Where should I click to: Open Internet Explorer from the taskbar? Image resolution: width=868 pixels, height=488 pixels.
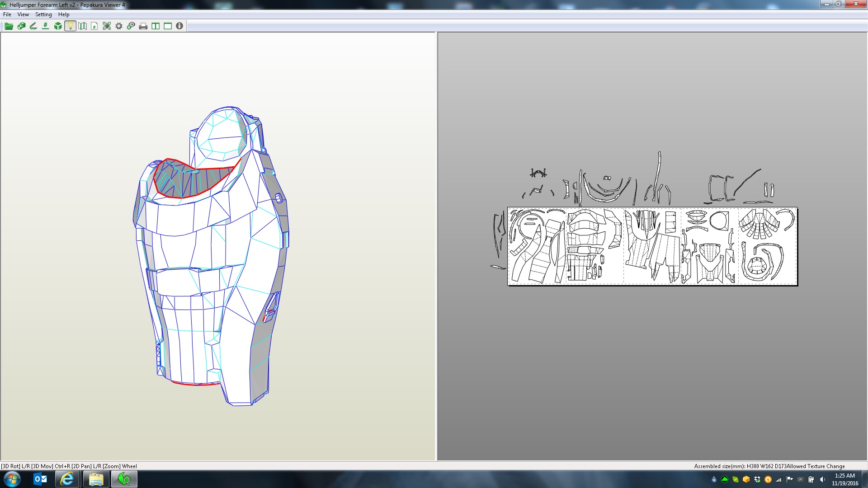pos(67,479)
